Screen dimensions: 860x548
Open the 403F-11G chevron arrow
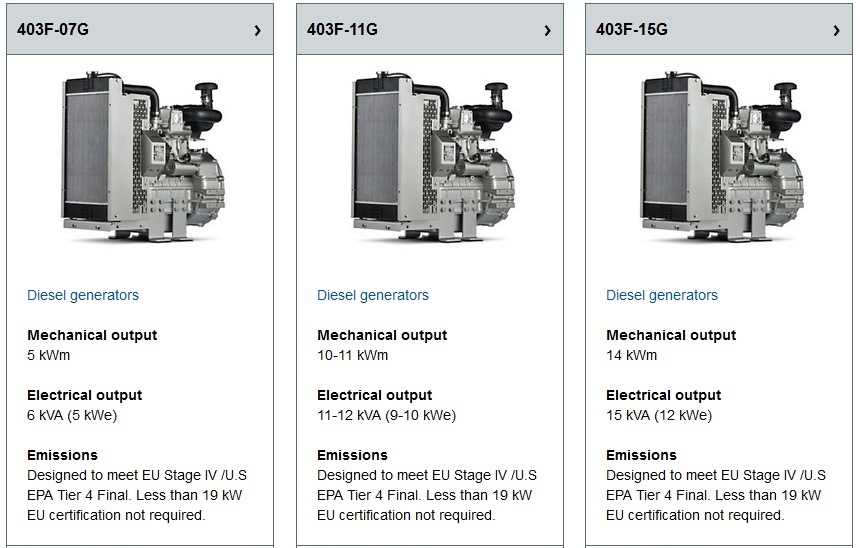pyautogui.click(x=547, y=30)
